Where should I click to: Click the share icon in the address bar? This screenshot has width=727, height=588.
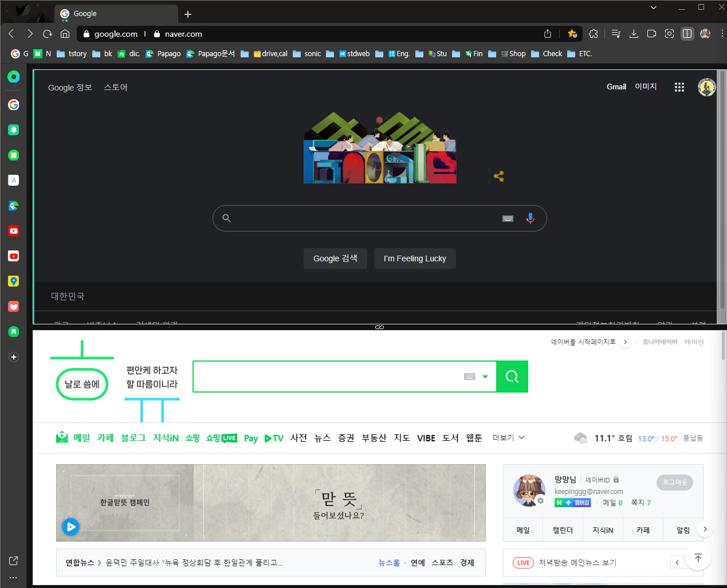548,34
